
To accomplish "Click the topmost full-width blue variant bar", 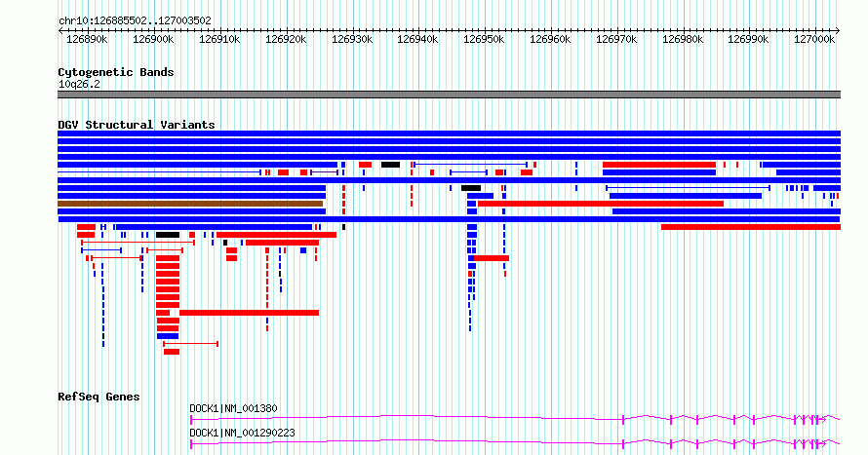I will (x=449, y=133).
